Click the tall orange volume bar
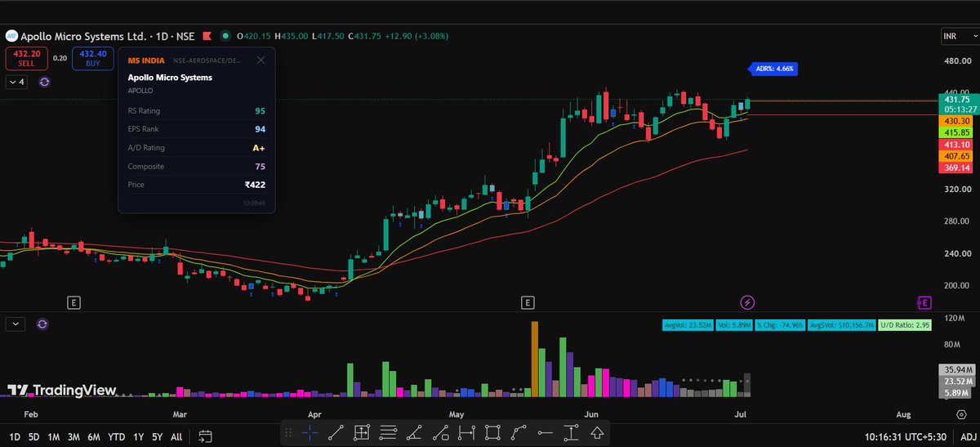Image resolution: width=980 pixels, height=447 pixels. tap(535, 360)
